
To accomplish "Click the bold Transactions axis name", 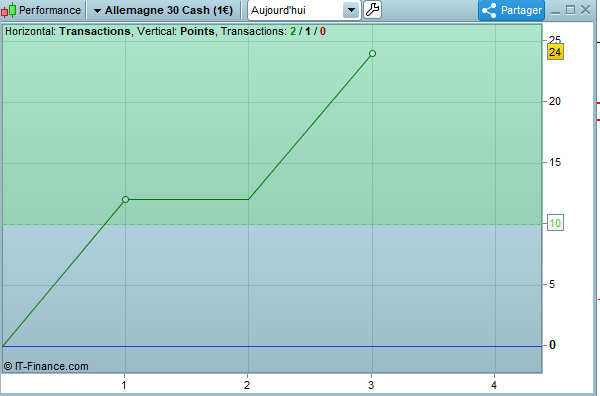I will tap(95, 31).
